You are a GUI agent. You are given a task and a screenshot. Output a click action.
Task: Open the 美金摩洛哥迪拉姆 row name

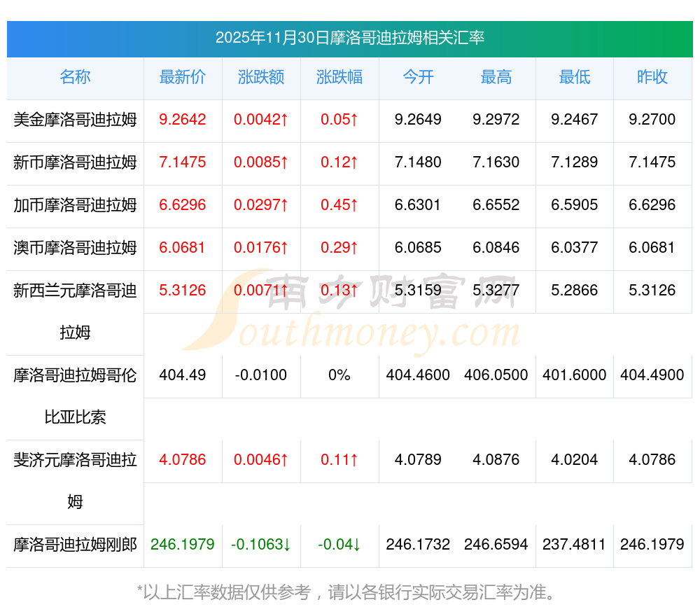[x=75, y=120]
